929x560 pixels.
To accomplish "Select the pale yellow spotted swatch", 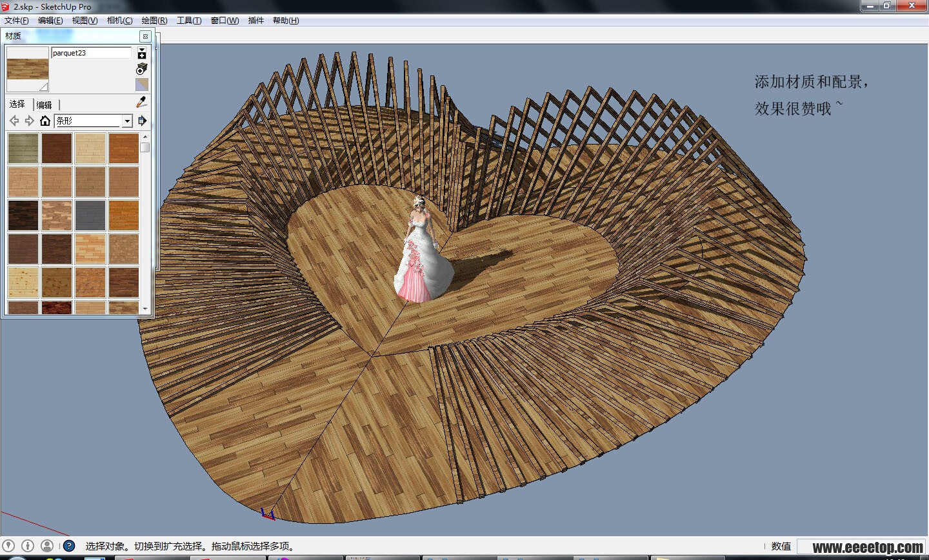I will [23, 282].
